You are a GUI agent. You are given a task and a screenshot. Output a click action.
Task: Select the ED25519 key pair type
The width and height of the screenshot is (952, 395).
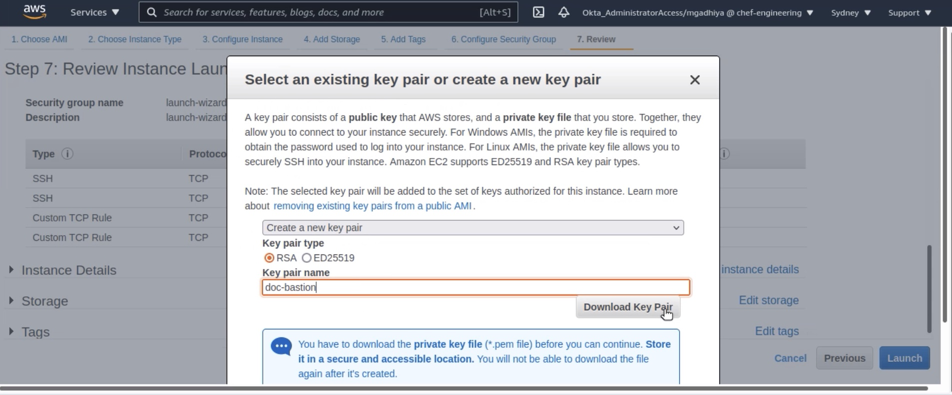coord(307,258)
